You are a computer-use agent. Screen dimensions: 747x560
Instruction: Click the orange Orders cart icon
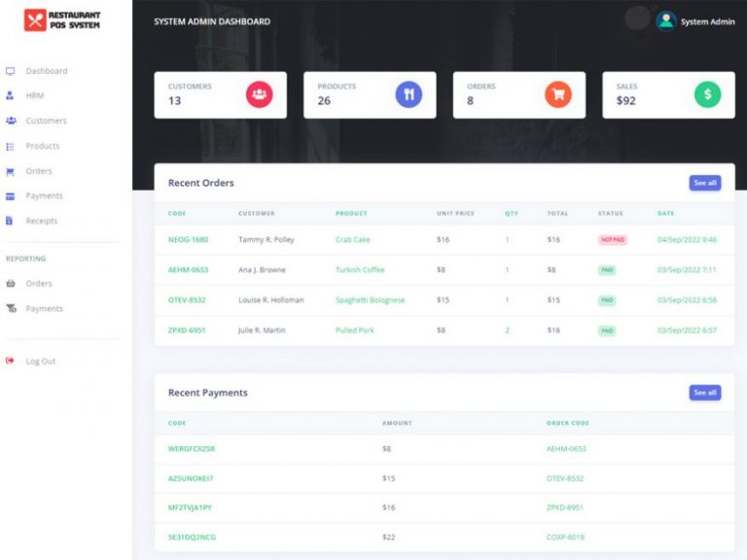[558, 94]
